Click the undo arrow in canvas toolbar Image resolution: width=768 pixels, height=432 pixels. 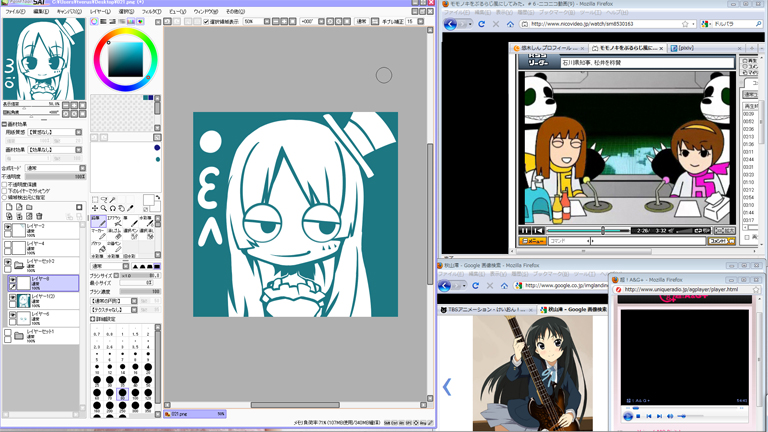[x=167, y=22]
